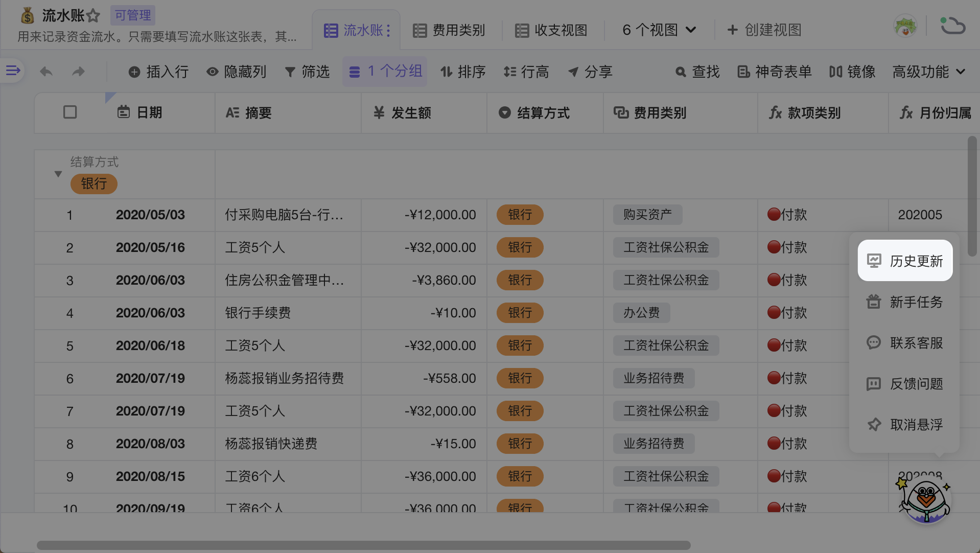
Task: Click the horizontal scrollbar at the bottom
Action: [x=363, y=545]
